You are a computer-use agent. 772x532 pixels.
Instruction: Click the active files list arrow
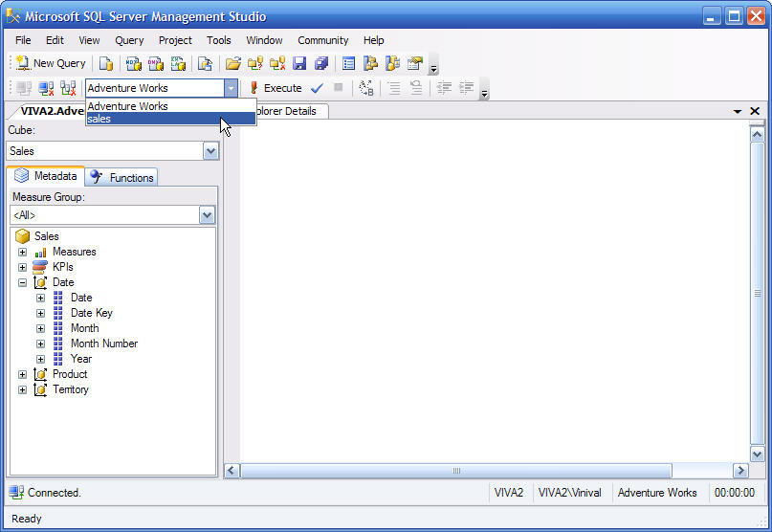(x=737, y=111)
